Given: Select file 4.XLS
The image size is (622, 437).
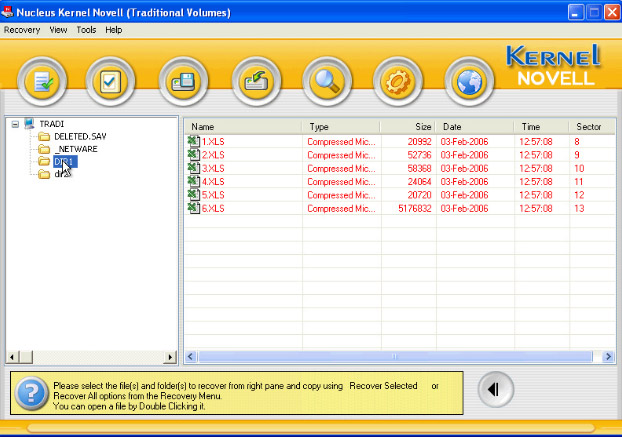Looking at the screenshot, I should point(213,182).
